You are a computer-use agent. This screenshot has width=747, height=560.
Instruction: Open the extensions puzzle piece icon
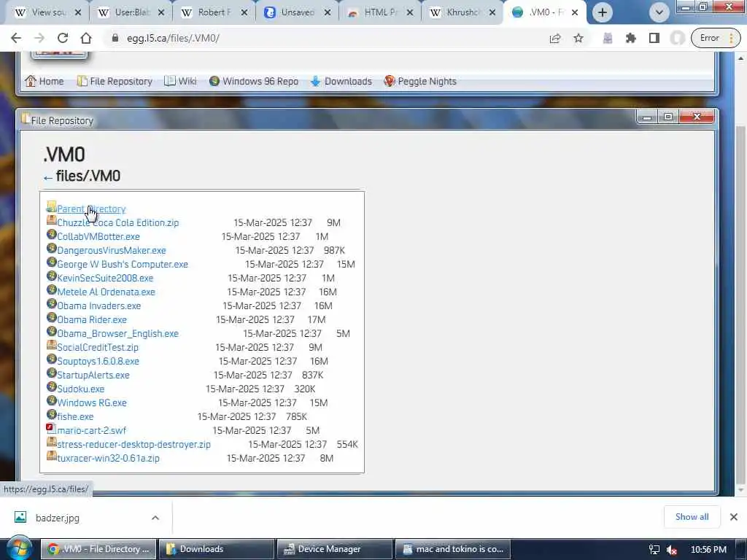[631, 38]
